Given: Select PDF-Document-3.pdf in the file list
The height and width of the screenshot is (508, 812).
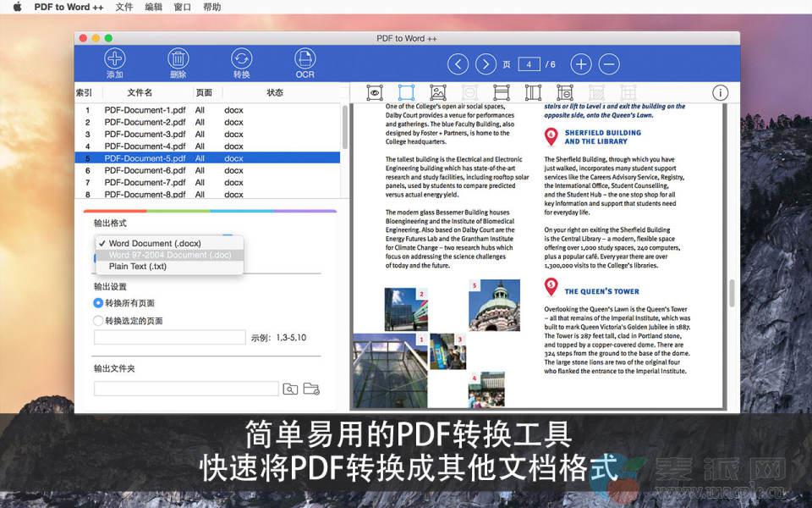Looking at the screenshot, I should click(x=145, y=134).
